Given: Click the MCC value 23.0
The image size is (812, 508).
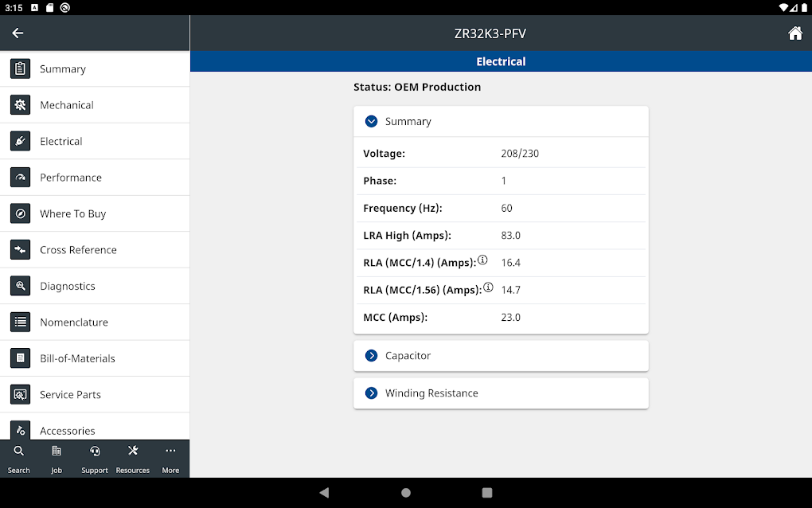Looking at the screenshot, I should pyautogui.click(x=510, y=318).
